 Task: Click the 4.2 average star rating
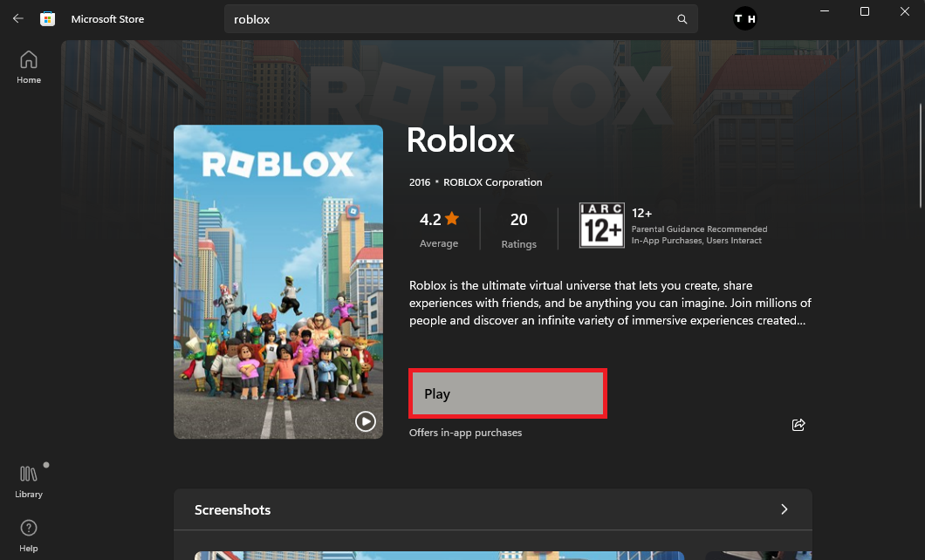click(438, 229)
